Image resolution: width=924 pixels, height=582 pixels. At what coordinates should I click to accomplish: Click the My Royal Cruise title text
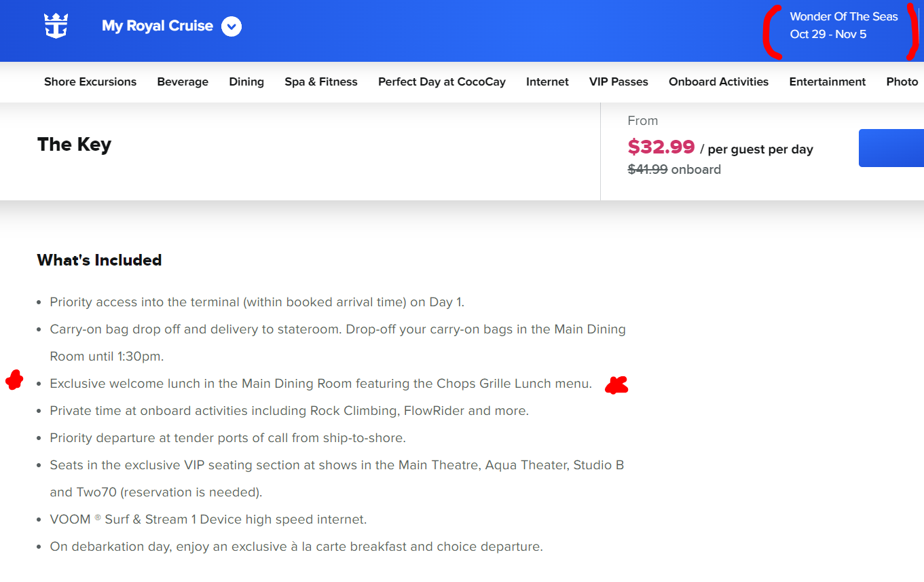coord(158,26)
